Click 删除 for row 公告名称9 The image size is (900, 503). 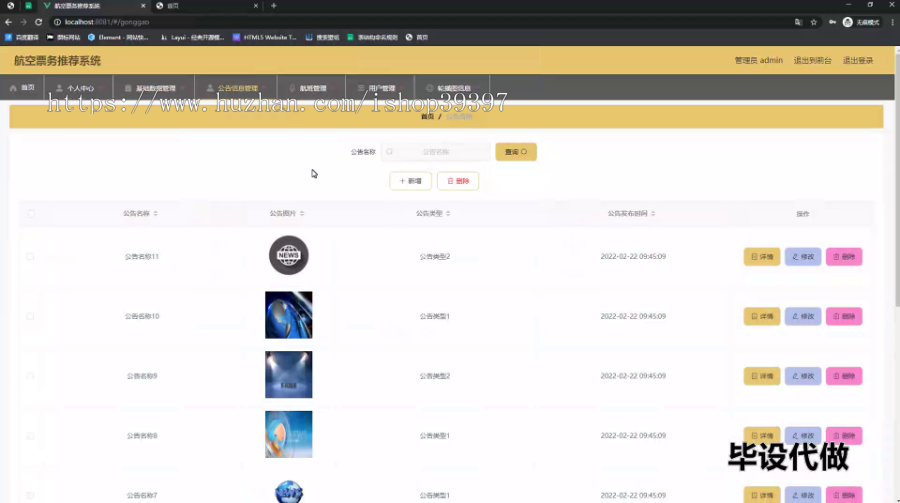click(844, 376)
